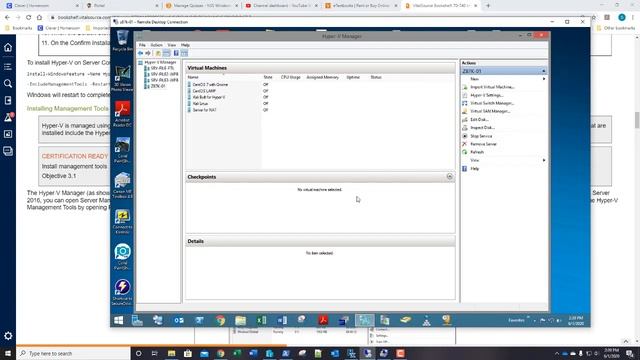Select the ZB7K-01 server in the tree

coord(156,86)
